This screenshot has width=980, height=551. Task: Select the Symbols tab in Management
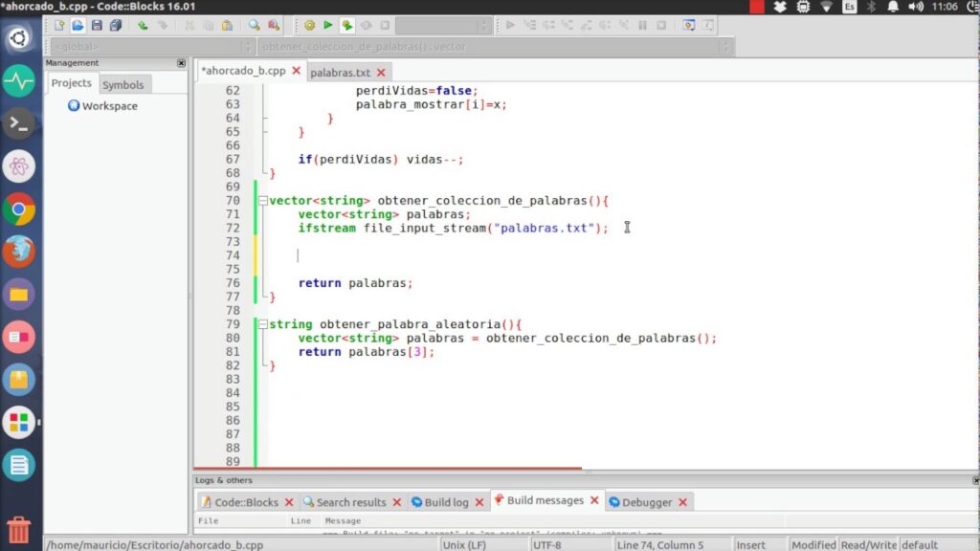(x=123, y=83)
